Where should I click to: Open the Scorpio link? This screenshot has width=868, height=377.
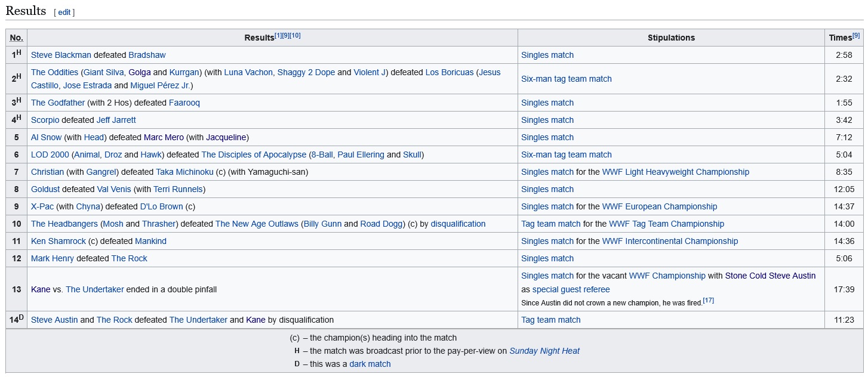[x=45, y=120]
